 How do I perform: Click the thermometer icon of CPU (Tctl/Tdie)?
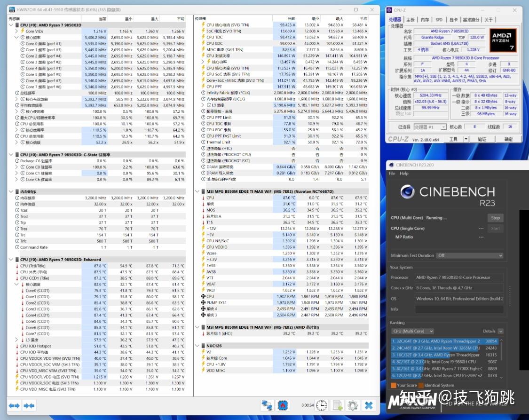(17, 266)
